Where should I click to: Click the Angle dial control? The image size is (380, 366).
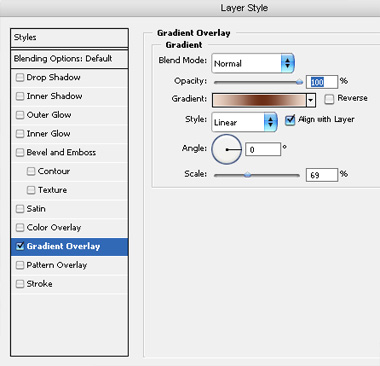point(227,149)
